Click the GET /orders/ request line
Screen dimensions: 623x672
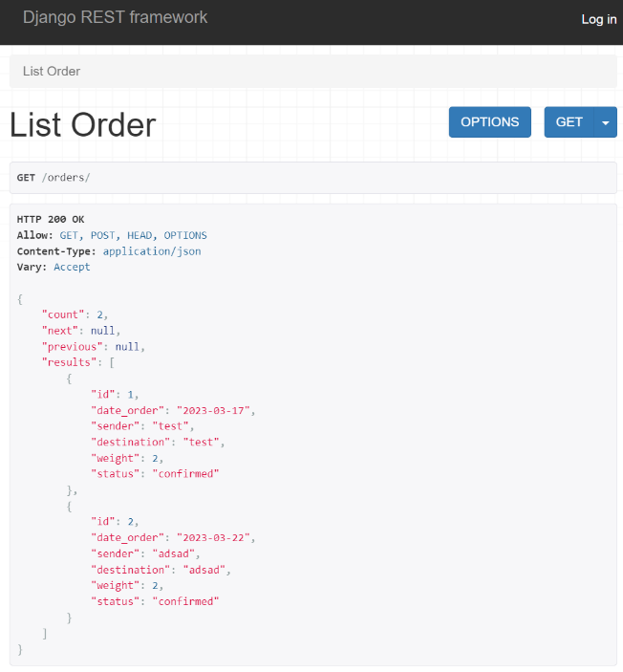point(54,178)
